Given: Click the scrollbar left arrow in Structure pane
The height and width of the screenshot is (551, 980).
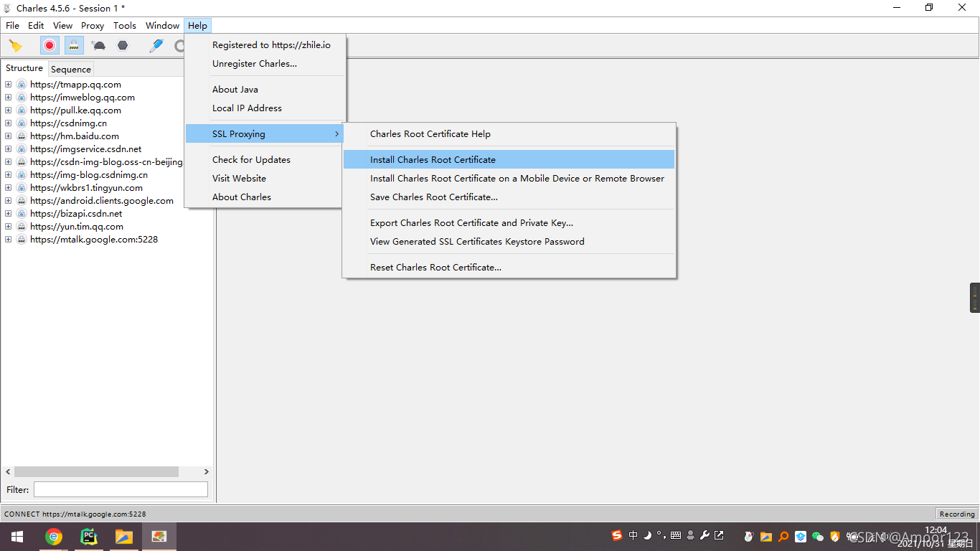Looking at the screenshot, I should click(x=9, y=472).
